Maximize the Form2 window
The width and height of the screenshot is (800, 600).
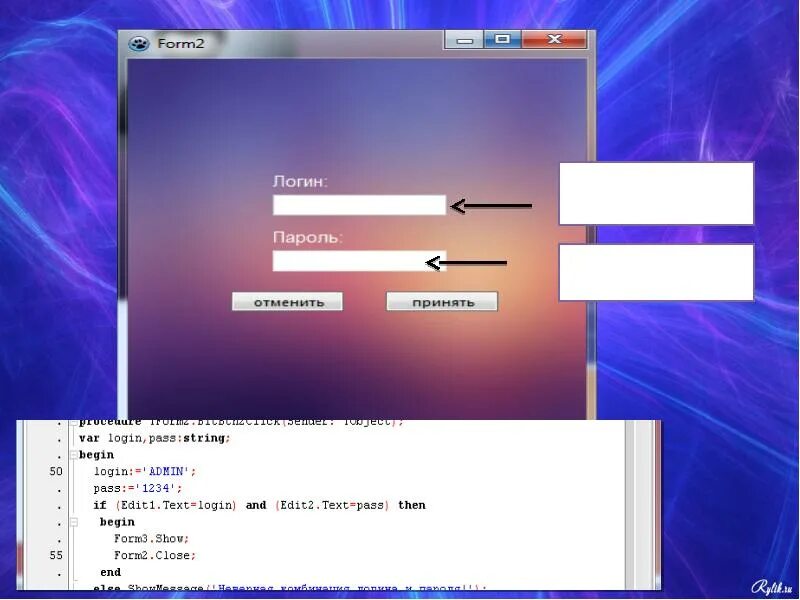point(502,40)
